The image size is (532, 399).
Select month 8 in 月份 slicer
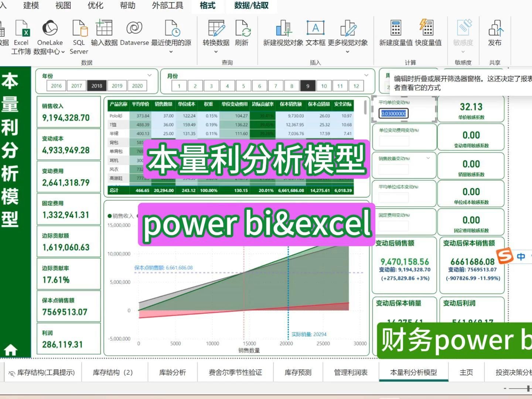click(292, 86)
